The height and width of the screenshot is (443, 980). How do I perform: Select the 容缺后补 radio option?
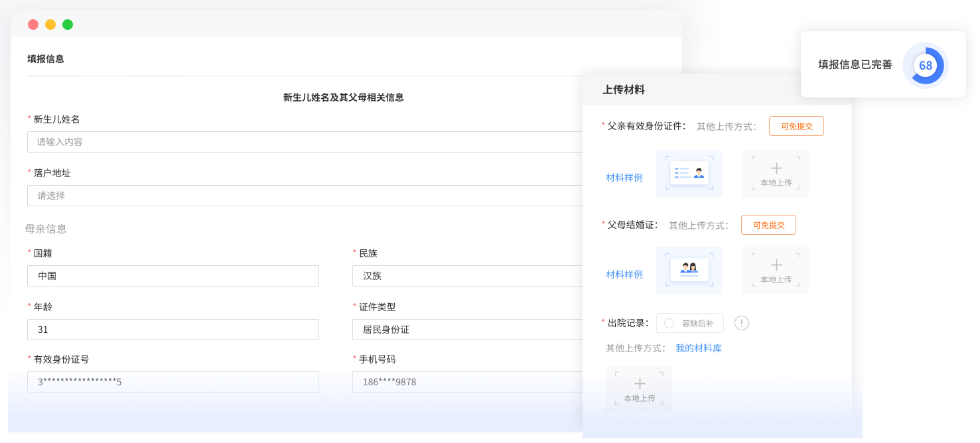click(669, 323)
